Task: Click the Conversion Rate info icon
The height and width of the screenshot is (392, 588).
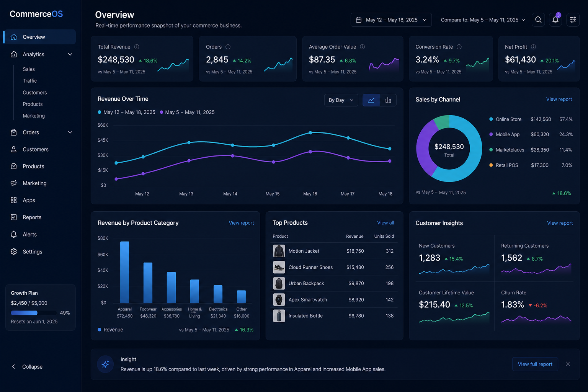Action: 459,47
